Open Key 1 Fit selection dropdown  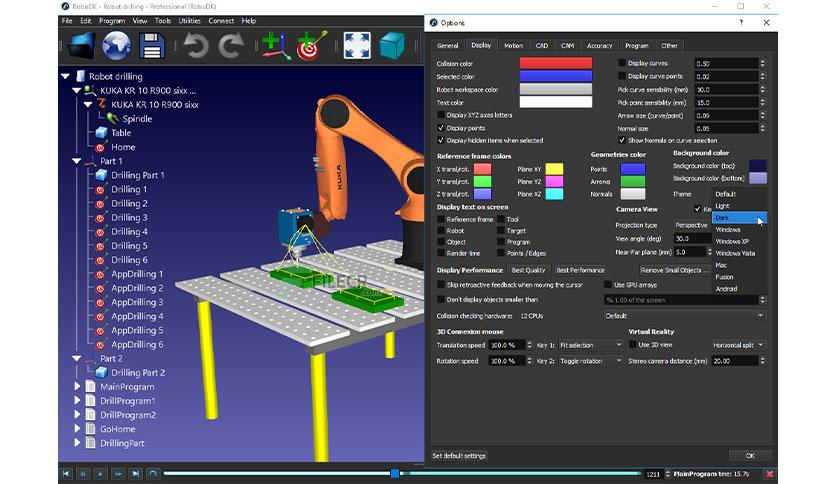590,345
